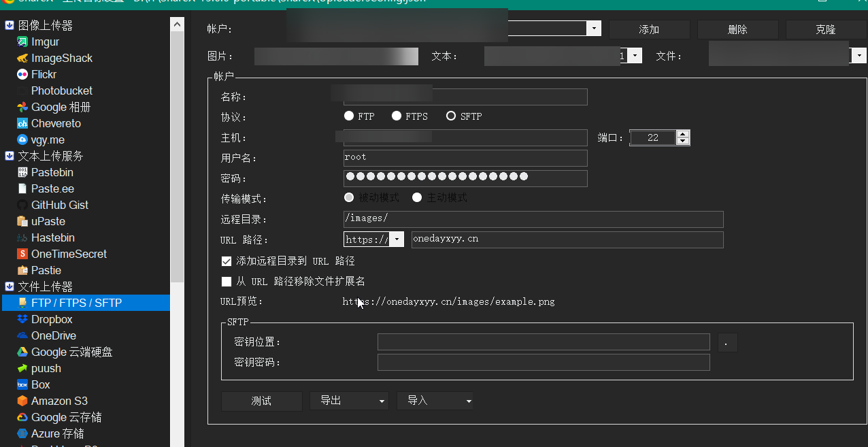Click the URL预览 example.png preview text
The height and width of the screenshot is (447, 868).
point(449,301)
